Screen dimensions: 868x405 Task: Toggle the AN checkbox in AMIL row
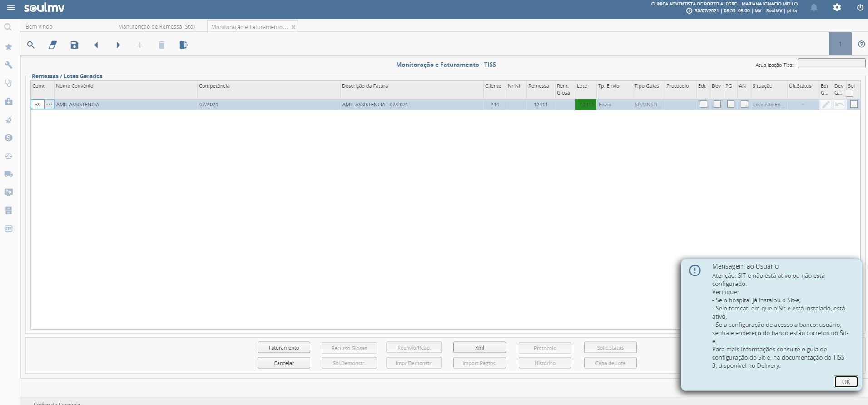(744, 104)
